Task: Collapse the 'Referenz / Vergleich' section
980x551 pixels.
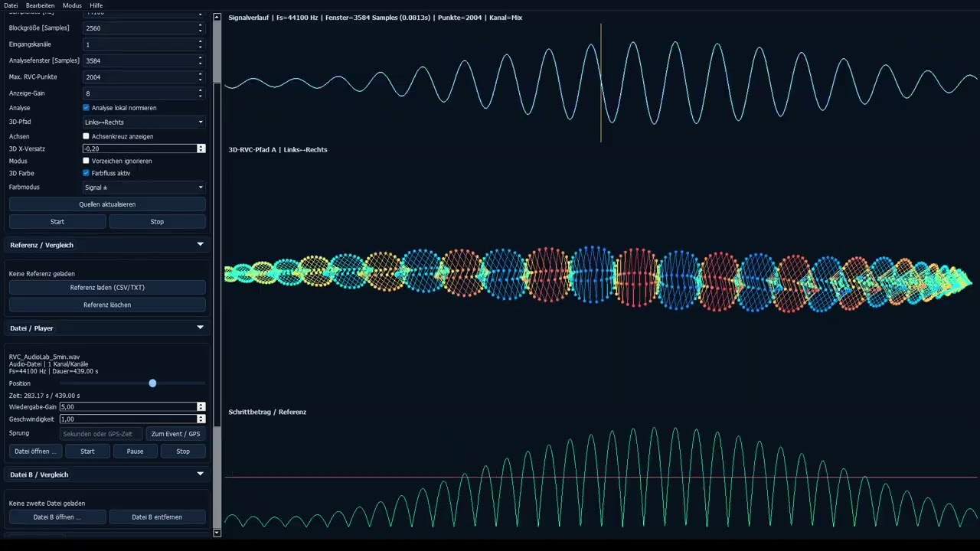Action: [107, 245]
